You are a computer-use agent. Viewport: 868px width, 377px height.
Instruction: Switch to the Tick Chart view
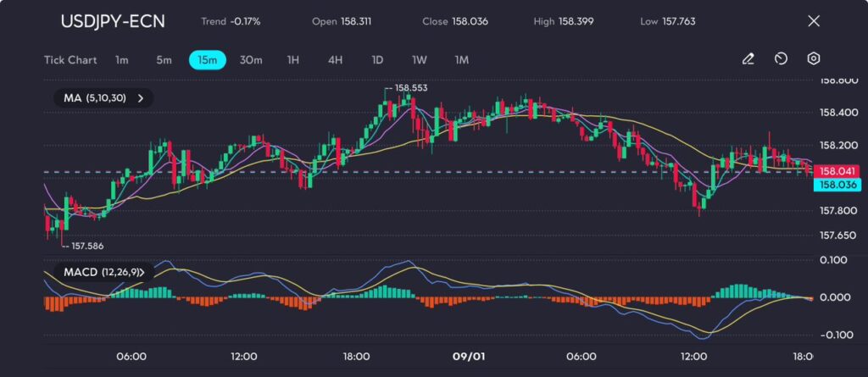(x=70, y=60)
